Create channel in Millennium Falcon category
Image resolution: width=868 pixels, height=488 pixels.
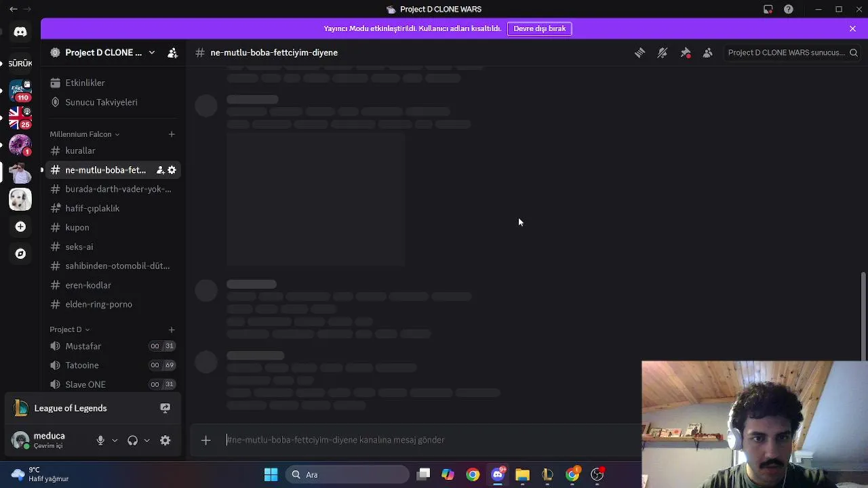point(172,134)
